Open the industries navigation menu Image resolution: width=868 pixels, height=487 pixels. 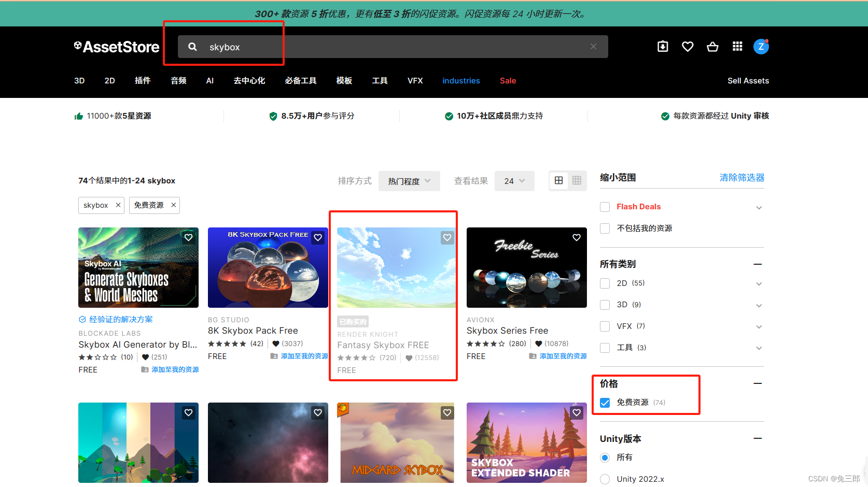point(461,81)
